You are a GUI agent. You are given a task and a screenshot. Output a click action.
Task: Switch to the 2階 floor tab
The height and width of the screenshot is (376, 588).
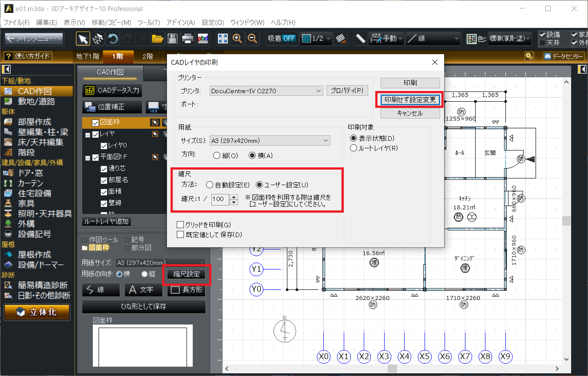(147, 56)
